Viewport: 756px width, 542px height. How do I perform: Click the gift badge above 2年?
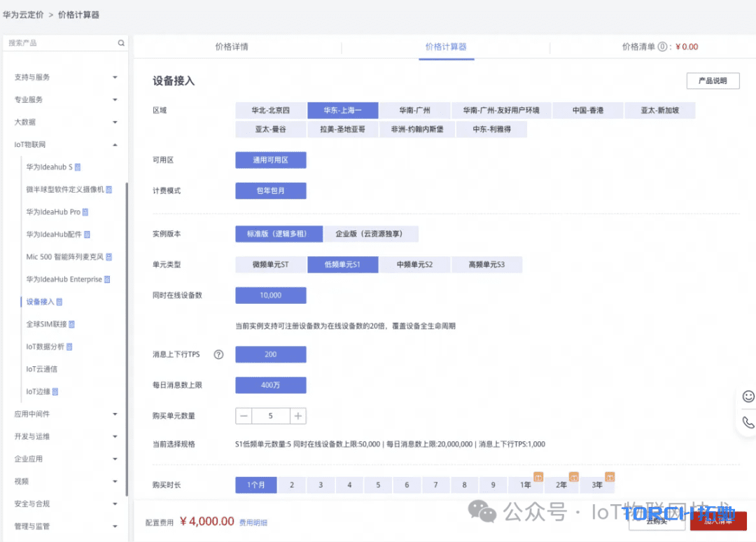point(574,477)
